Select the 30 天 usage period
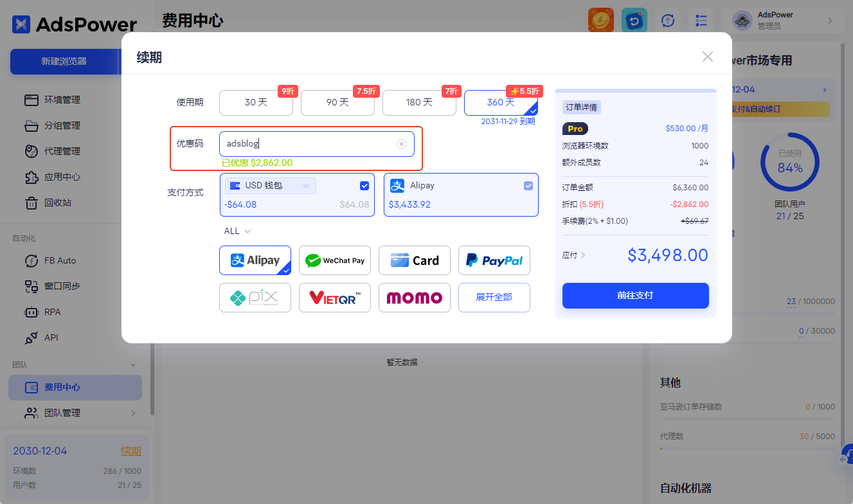The image size is (853, 504). pyautogui.click(x=256, y=103)
